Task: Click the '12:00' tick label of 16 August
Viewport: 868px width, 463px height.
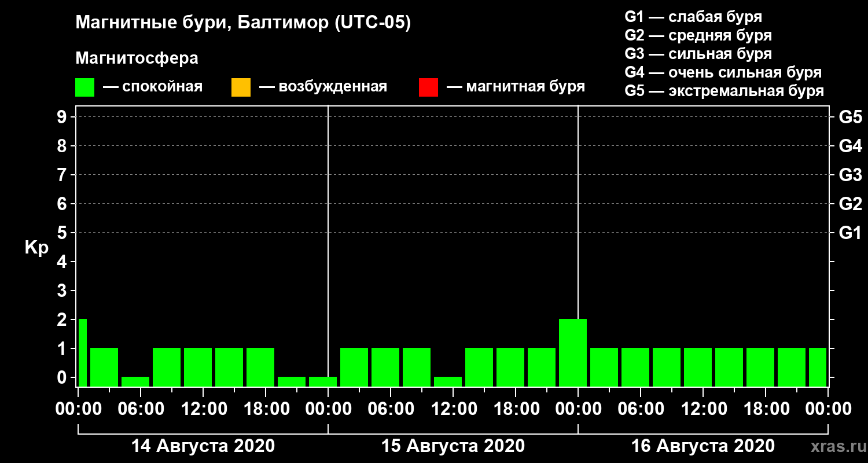Action: tap(703, 409)
